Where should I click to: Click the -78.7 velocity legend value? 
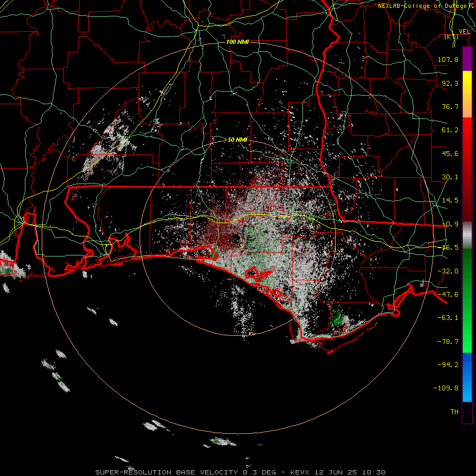click(x=448, y=342)
